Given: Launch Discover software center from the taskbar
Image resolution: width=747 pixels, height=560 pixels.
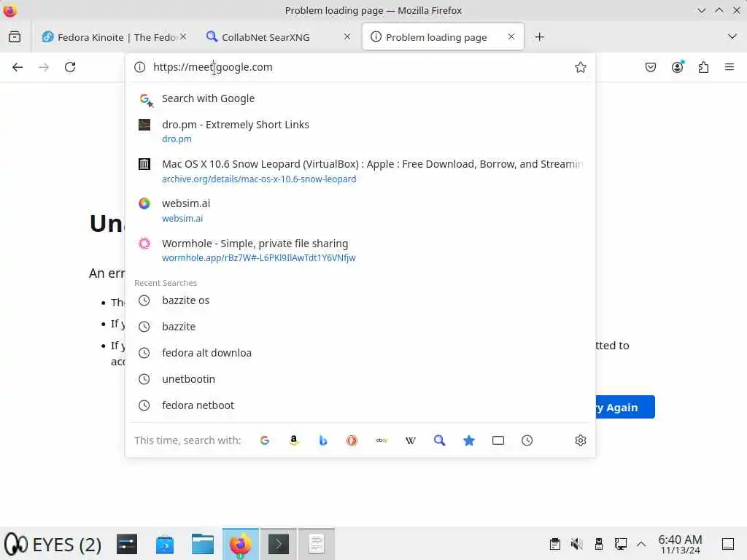Looking at the screenshot, I should [165, 544].
